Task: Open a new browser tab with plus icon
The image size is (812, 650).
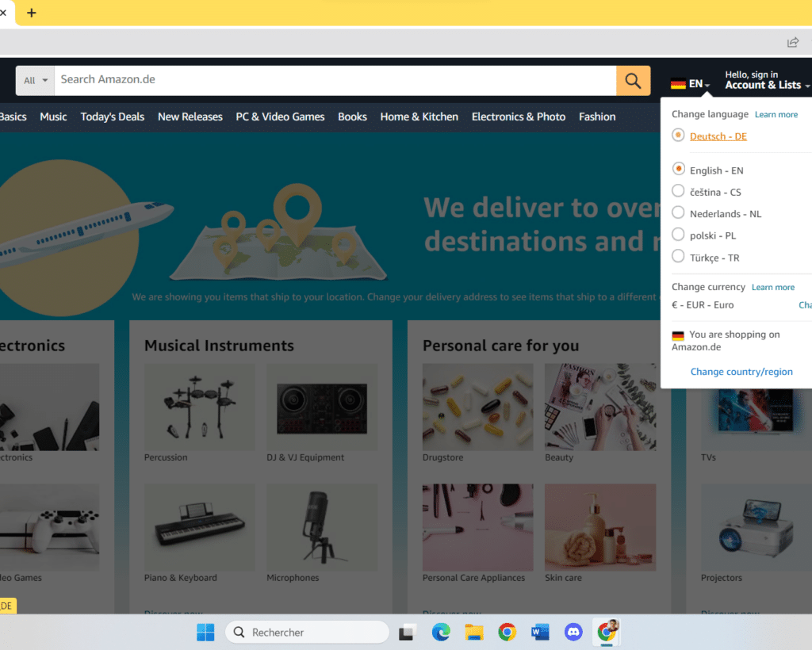Action: tap(32, 13)
